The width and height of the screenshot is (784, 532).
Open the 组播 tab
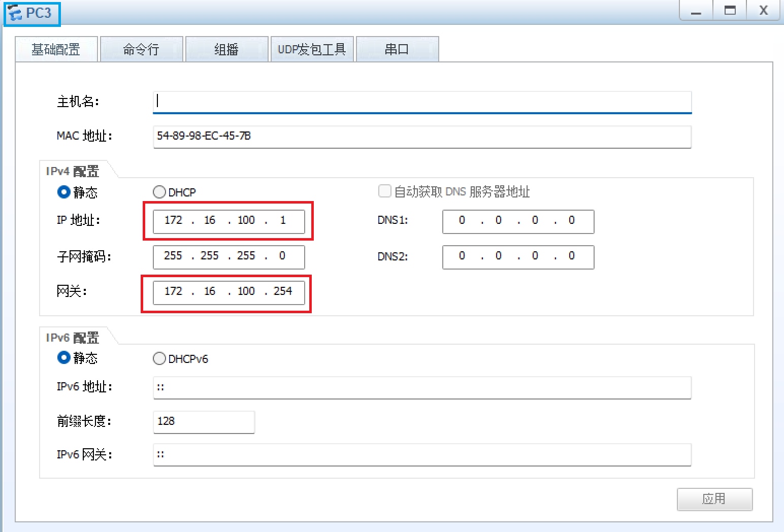click(226, 49)
